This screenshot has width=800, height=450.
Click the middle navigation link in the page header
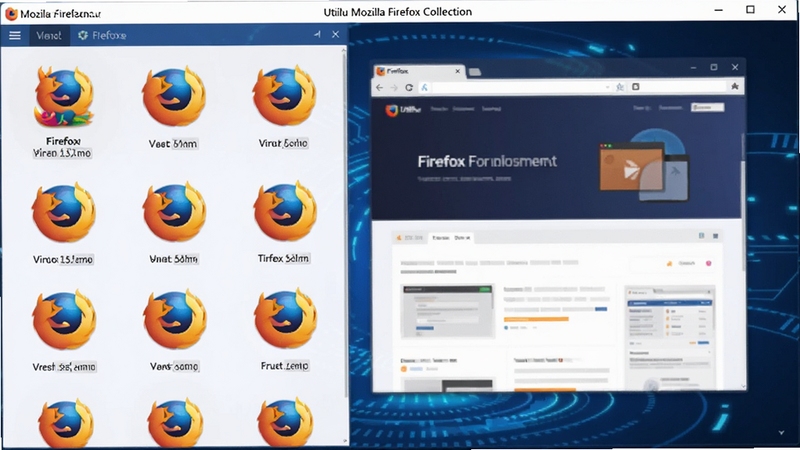point(463,109)
